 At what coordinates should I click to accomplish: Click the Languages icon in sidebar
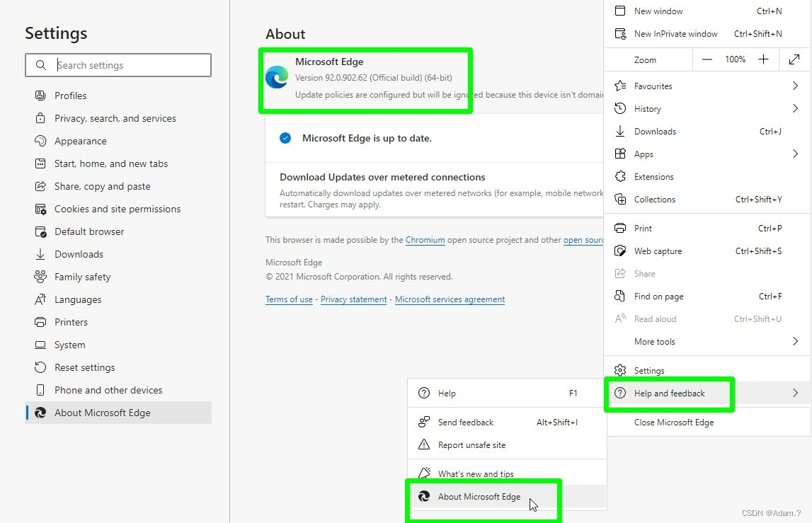(40, 299)
